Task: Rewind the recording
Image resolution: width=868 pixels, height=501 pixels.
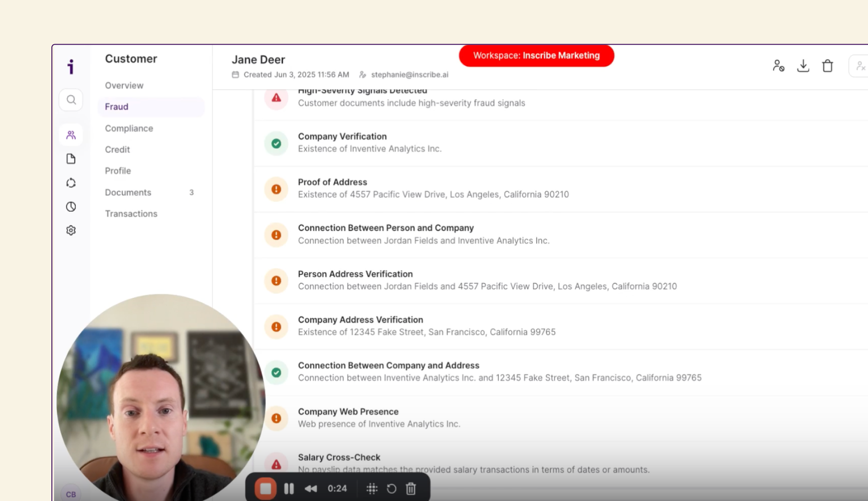Action: click(311, 488)
